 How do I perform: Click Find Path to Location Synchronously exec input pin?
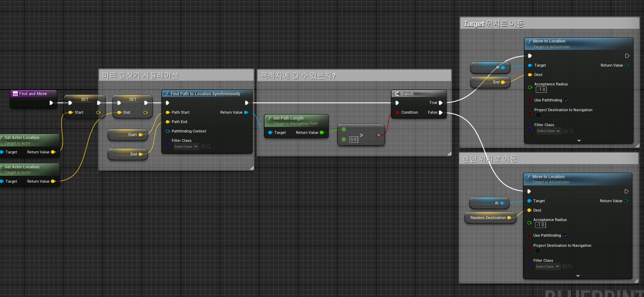tap(168, 103)
